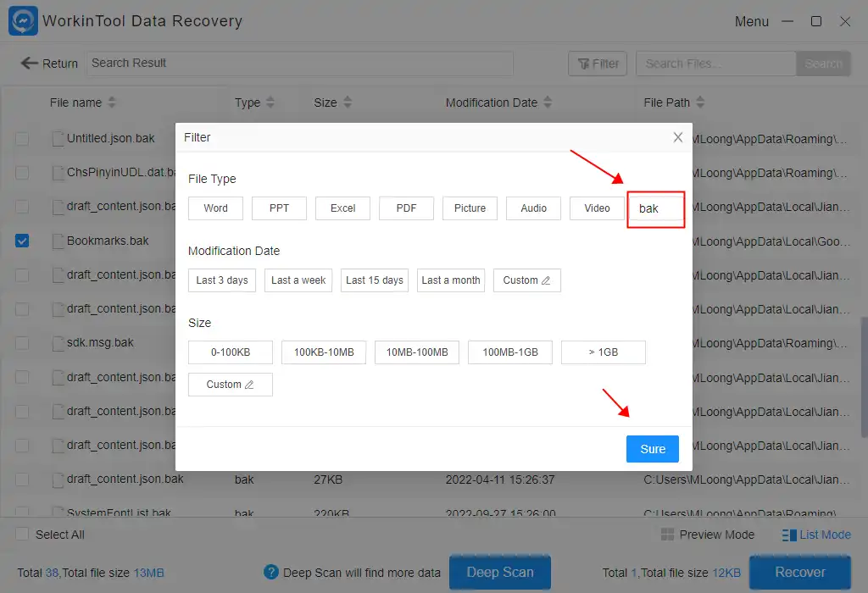Click the Recover button
Viewport: 868px width, 593px height.
click(800, 572)
